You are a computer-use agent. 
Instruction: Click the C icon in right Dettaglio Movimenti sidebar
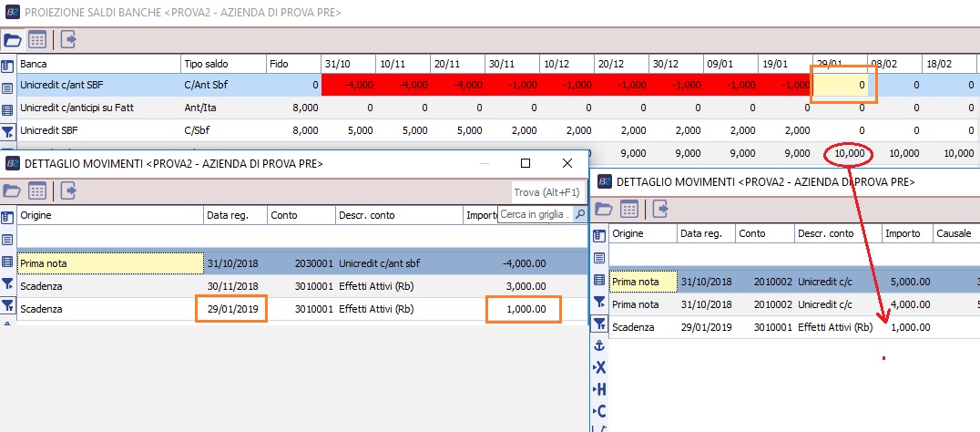point(599,411)
